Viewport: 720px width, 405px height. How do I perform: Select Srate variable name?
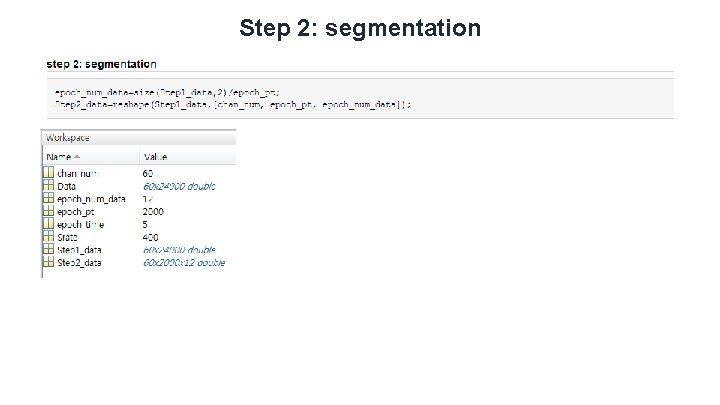pos(67,237)
